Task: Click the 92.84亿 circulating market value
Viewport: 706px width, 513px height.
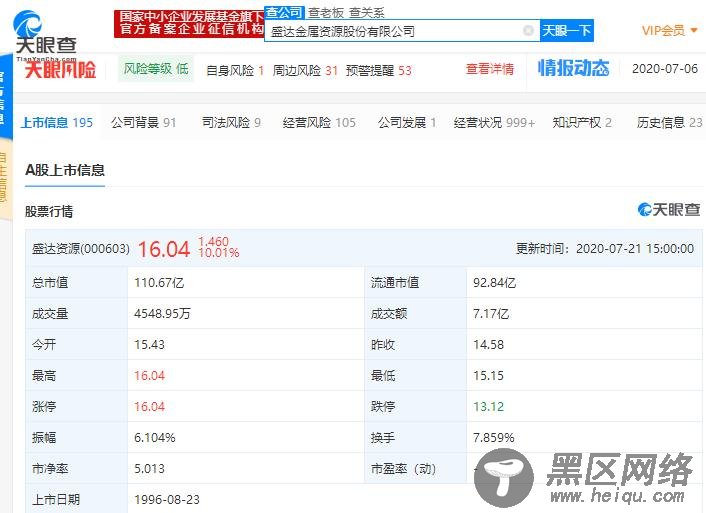Action: (494, 283)
